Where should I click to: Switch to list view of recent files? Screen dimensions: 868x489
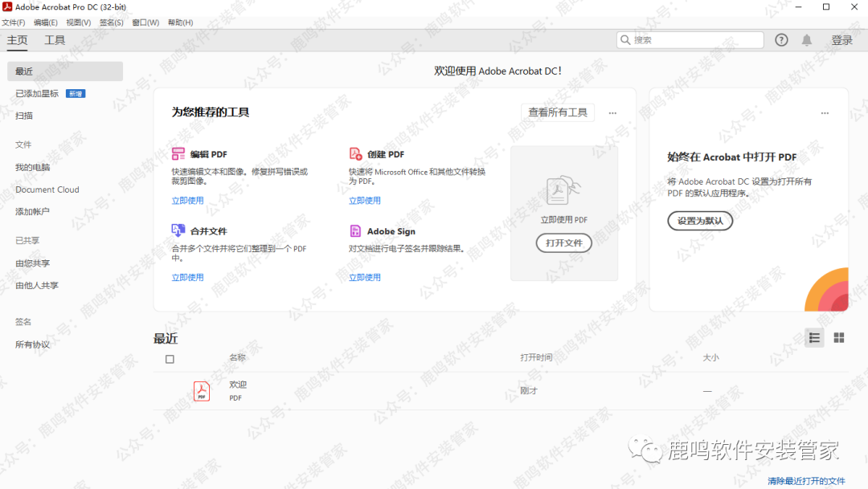point(814,338)
